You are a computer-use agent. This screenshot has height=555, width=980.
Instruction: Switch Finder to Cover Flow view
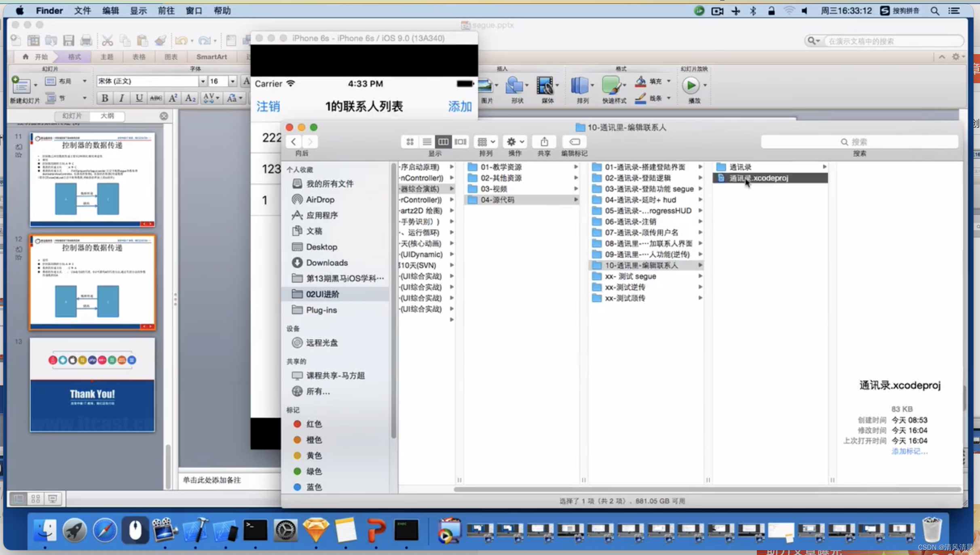point(460,142)
